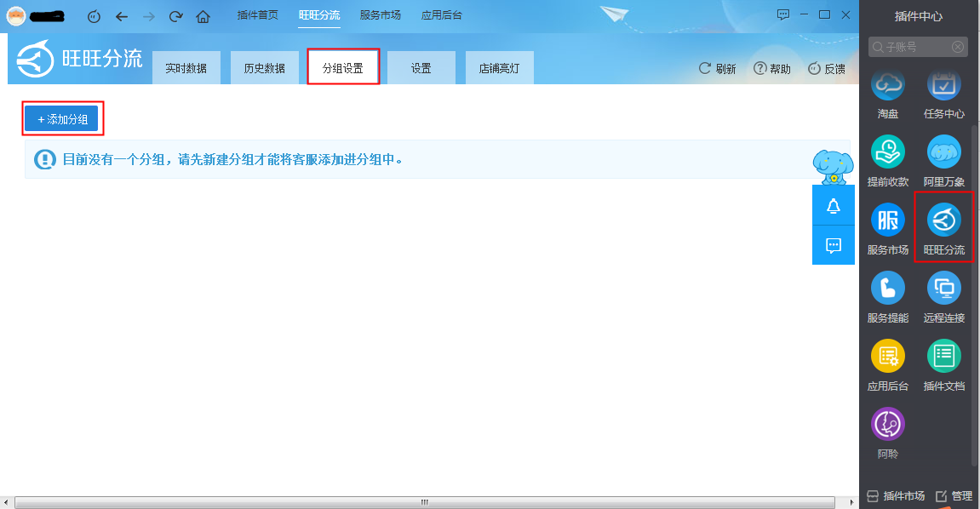Click the horizontal scrollbar thumb
Screen dimensions: 980x509
point(425,502)
